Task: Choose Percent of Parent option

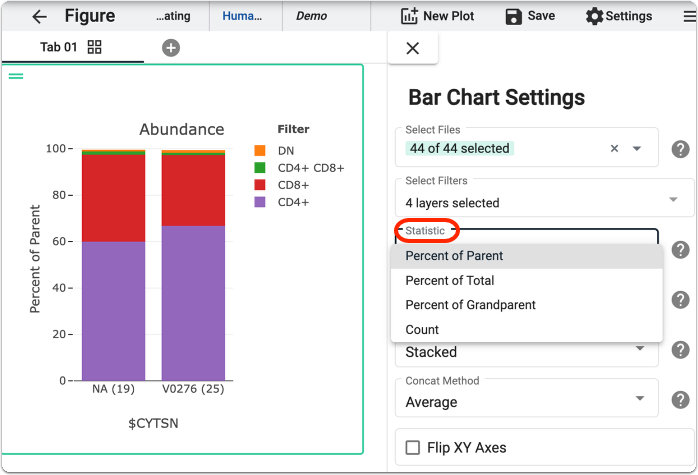Action: [527, 256]
